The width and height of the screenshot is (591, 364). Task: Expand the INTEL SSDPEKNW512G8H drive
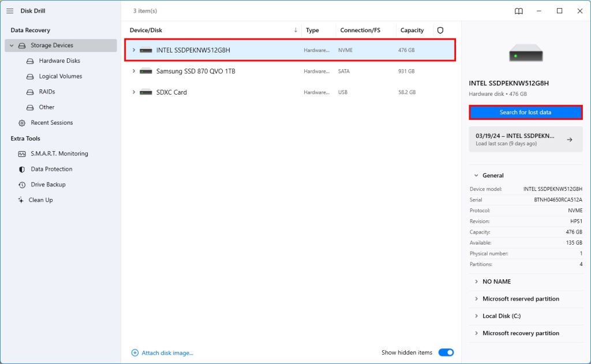click(x=134, y=50)
